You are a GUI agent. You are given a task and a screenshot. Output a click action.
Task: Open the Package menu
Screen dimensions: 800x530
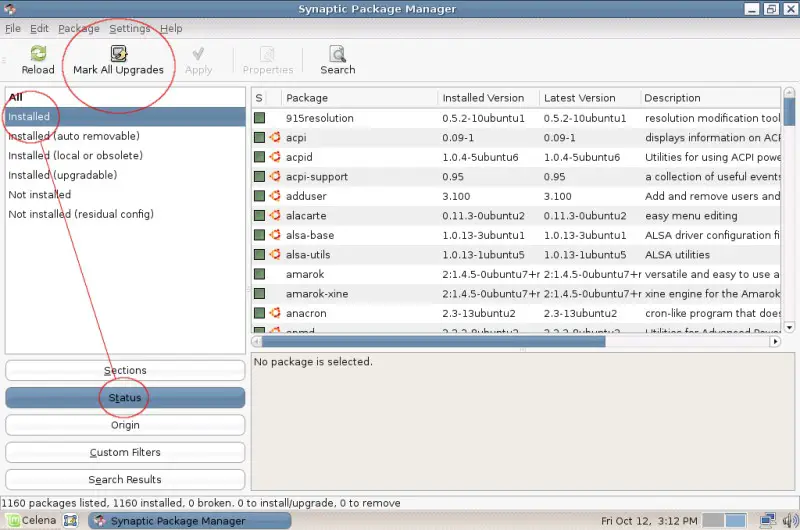coord(79,29)
